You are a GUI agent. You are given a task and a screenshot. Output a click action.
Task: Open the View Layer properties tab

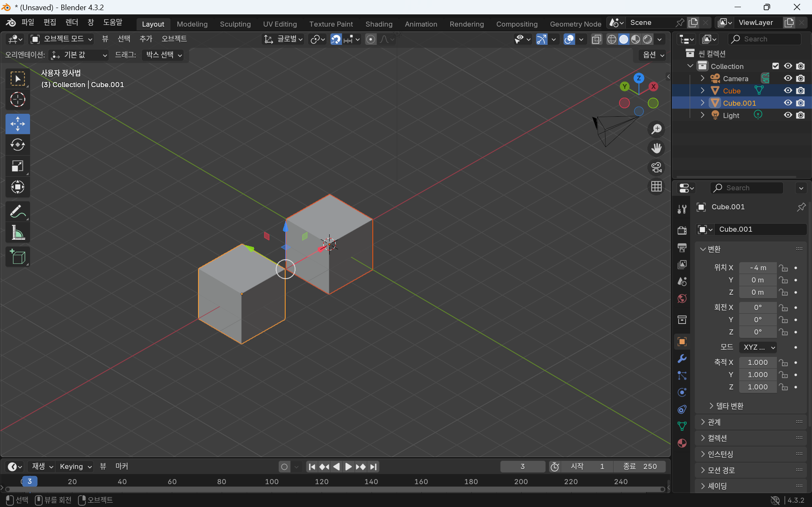[682, 264]
